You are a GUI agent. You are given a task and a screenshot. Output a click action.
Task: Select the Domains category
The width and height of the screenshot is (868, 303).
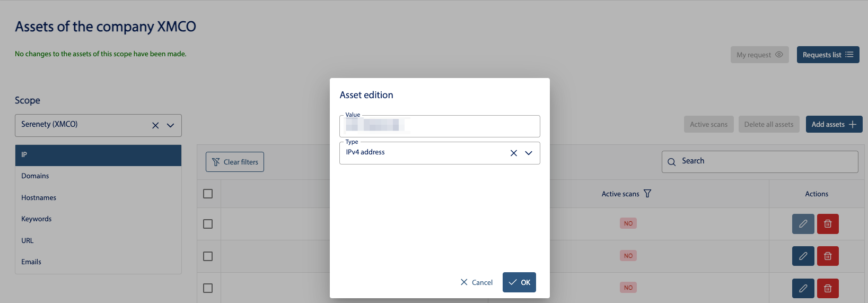(x=35, y=176)
